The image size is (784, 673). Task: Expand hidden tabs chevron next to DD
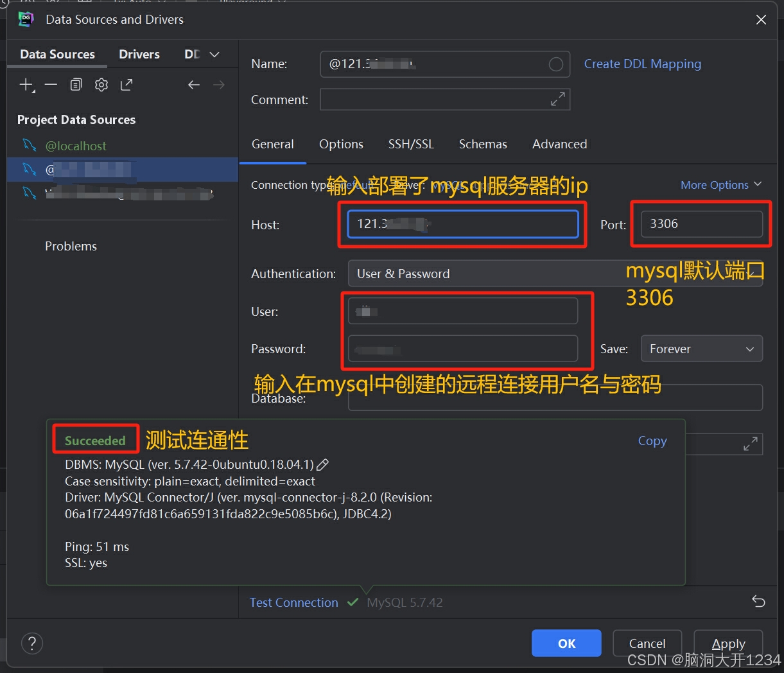(214, 55)
